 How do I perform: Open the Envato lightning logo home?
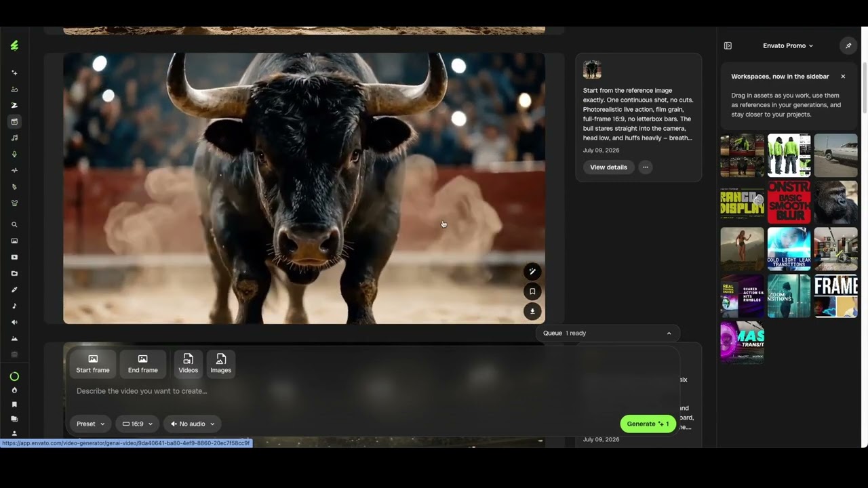(14, 45)
